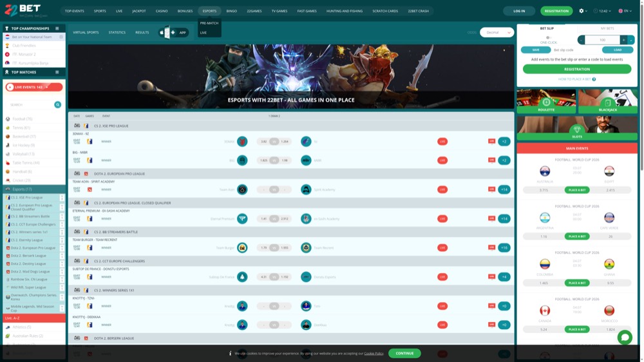Click the Argentina flag in main events
Image resolution: width=644 pixels, height=362 pixels.
click(545, 217)
